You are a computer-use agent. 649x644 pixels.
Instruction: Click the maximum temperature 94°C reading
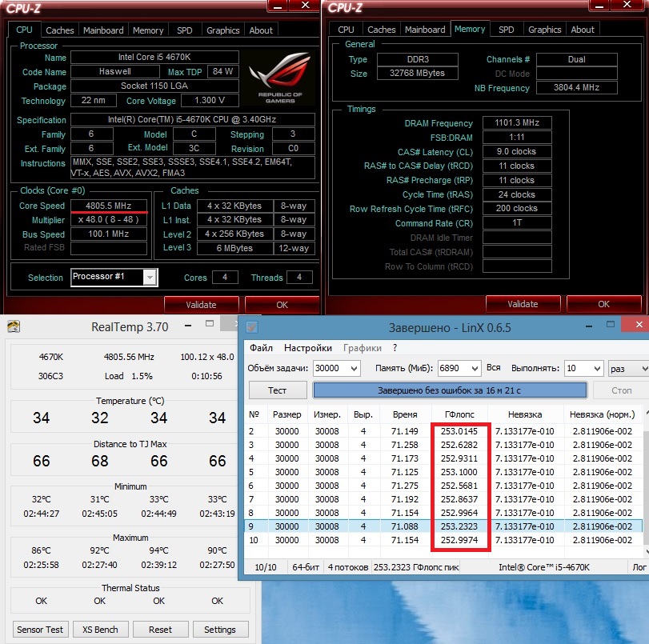pos(158,550)
